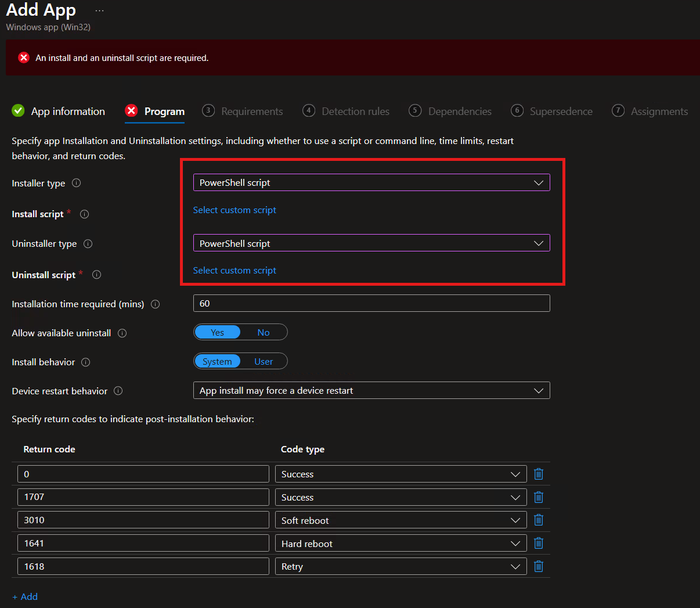This screenshot has width=700, height=608.
Task: Click + Add to insert a new return code
Action: (25, 596)
